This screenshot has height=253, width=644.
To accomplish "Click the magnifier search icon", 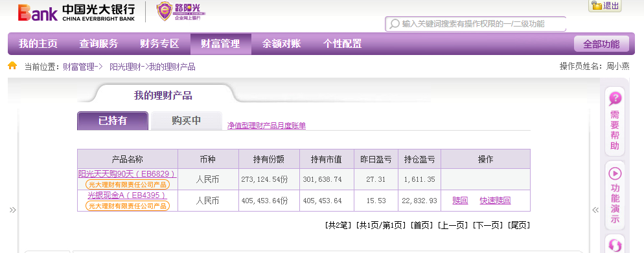I will pyautogui.click(x=395, y=24).
